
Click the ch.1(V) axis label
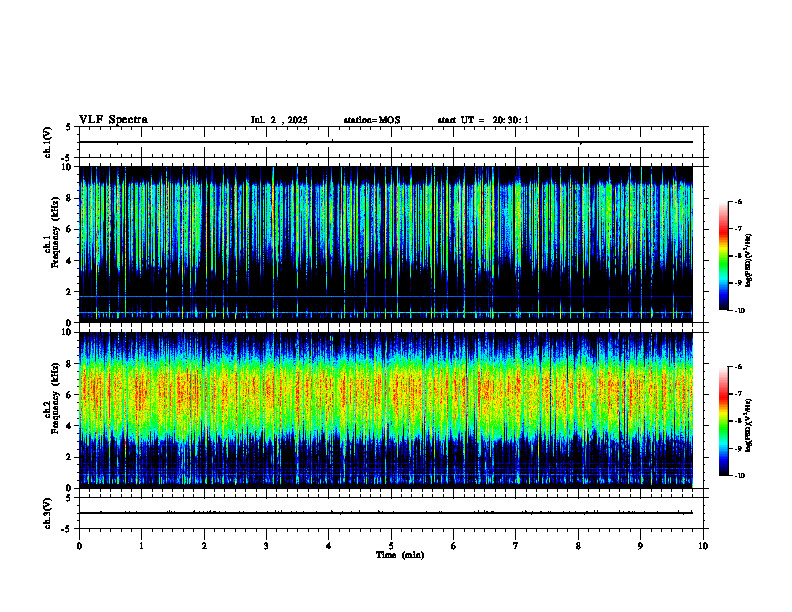tap(48, 142)
